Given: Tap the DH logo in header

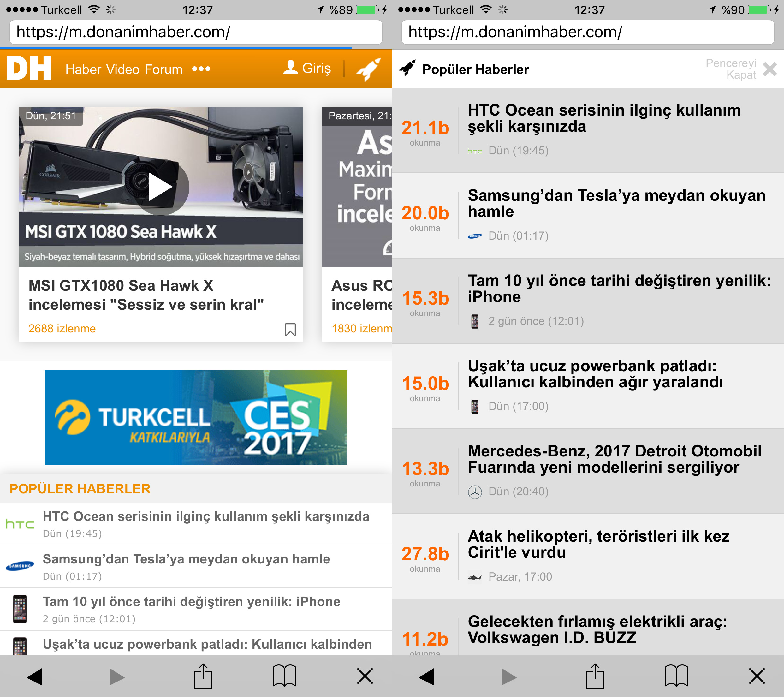Looking at the screenshot, I should pos(29,68).
